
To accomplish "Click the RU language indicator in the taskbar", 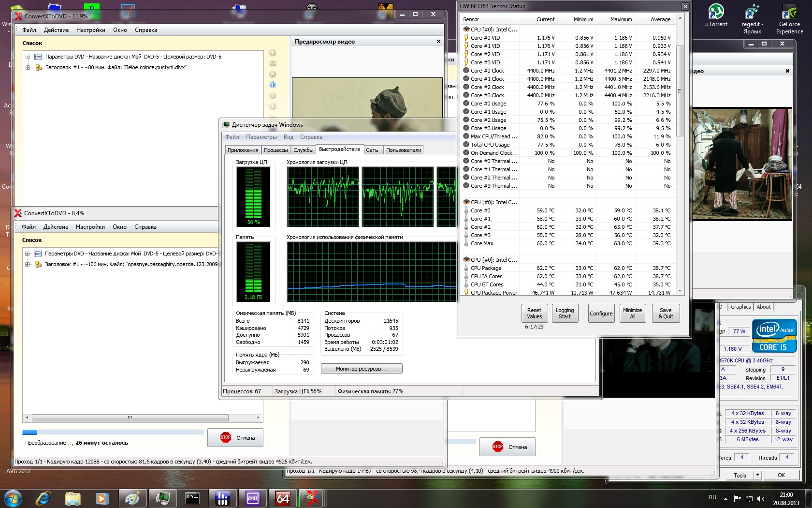I will [x=712, y=497].
